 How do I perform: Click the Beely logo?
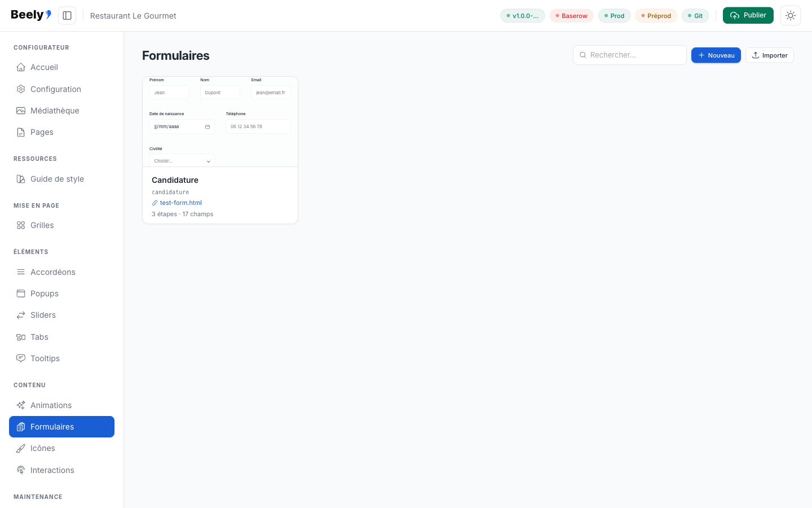click(31, 15)
